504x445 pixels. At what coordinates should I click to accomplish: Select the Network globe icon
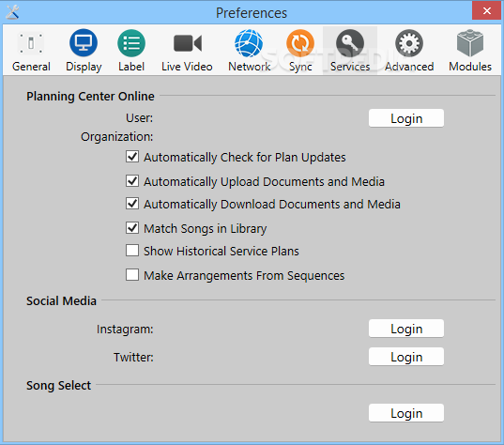tap(249, 43)
